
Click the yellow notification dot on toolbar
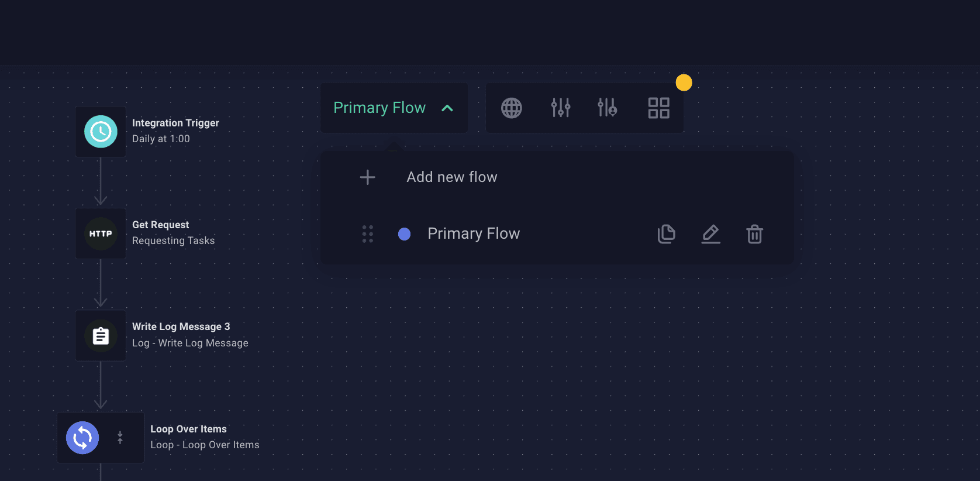[x=684, y=83]
